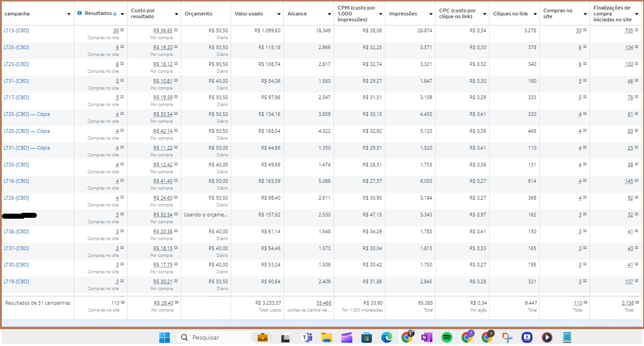Click the Resultados info icon
The width and height of the screenshot is (644, 346).
tap(80, 13)
